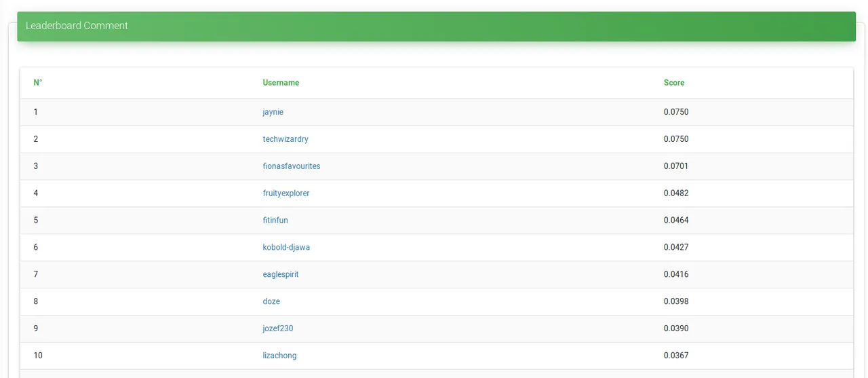Viewport: 868px width, 378px height.
Task: Click rank number 5 in fitinfun's row
Action: click(36, 221)
